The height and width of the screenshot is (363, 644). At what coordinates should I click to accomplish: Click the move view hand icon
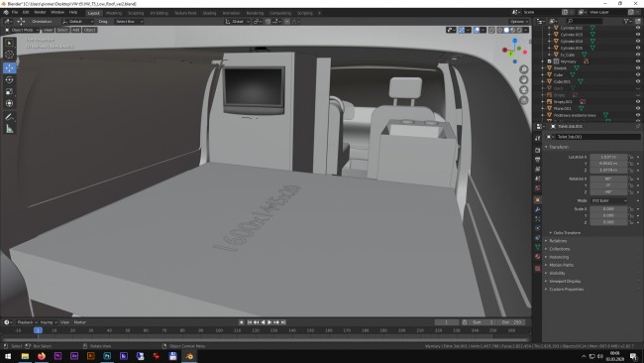coord(524,79)
